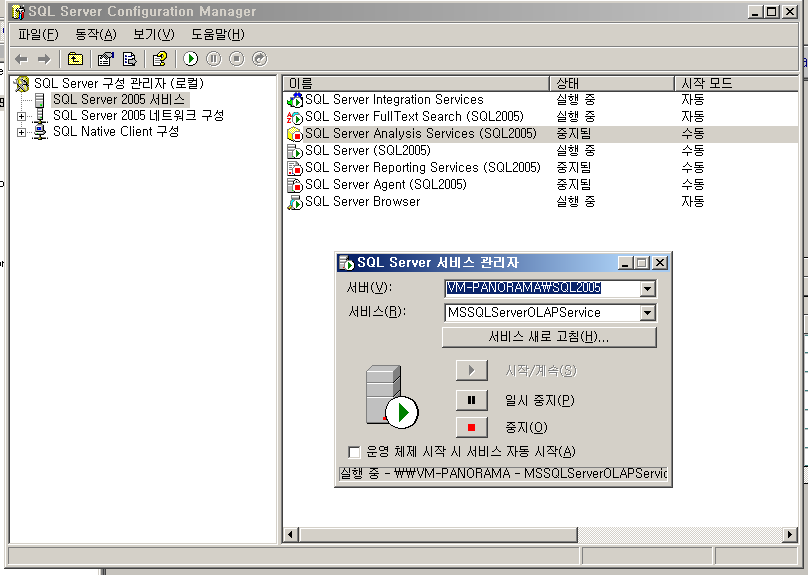The image size is (808, 575).
Task: Click 중지됨 status of Analysis Services
Action: tap(573, 134)
